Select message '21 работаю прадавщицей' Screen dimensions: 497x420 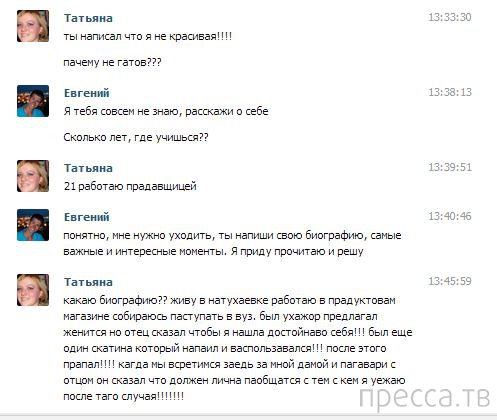coord(130,186)
